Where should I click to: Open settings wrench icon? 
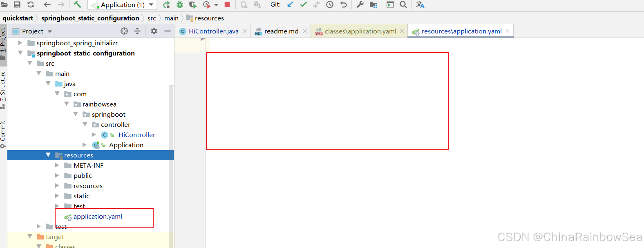point(360,4)
